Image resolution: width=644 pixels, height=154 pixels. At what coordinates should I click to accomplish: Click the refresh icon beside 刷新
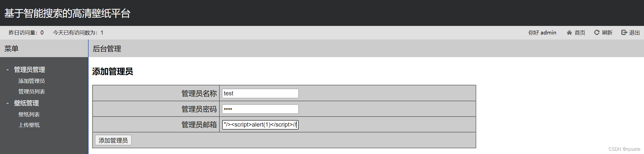597,32
